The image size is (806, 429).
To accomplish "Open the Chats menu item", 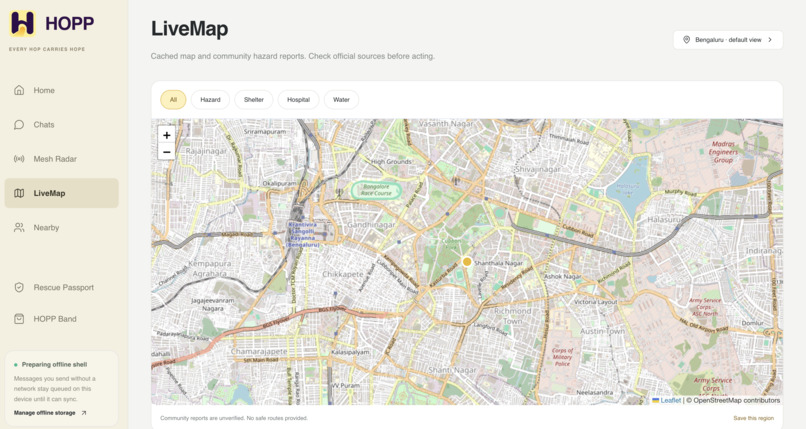I will click(x=62, y=124).
